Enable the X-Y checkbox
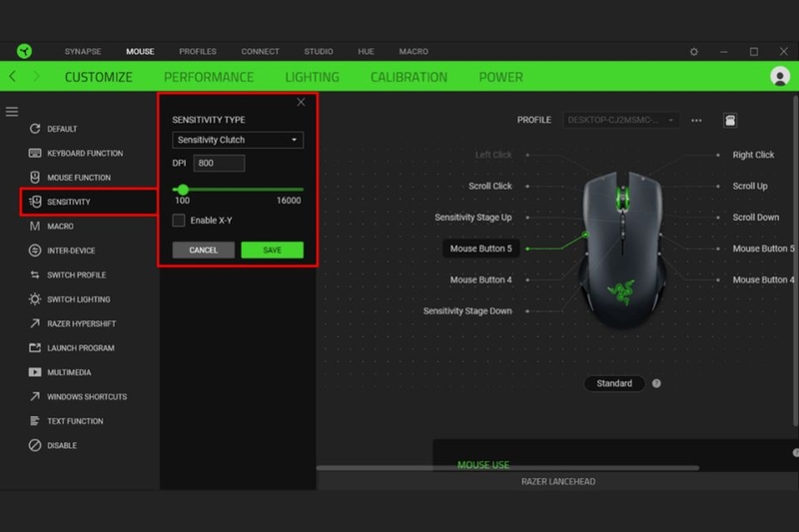Screen dimensions: 799x532 click(x=179, y=220)
